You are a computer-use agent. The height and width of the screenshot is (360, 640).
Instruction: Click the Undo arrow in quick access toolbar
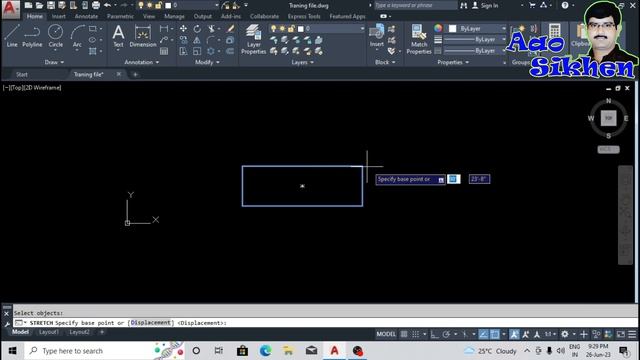[x=107, y=5]
